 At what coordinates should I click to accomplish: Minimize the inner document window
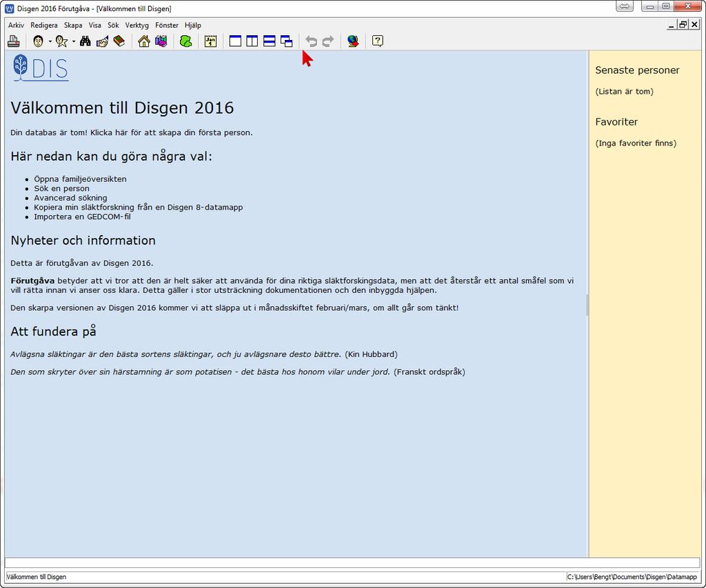pos(672,25)
